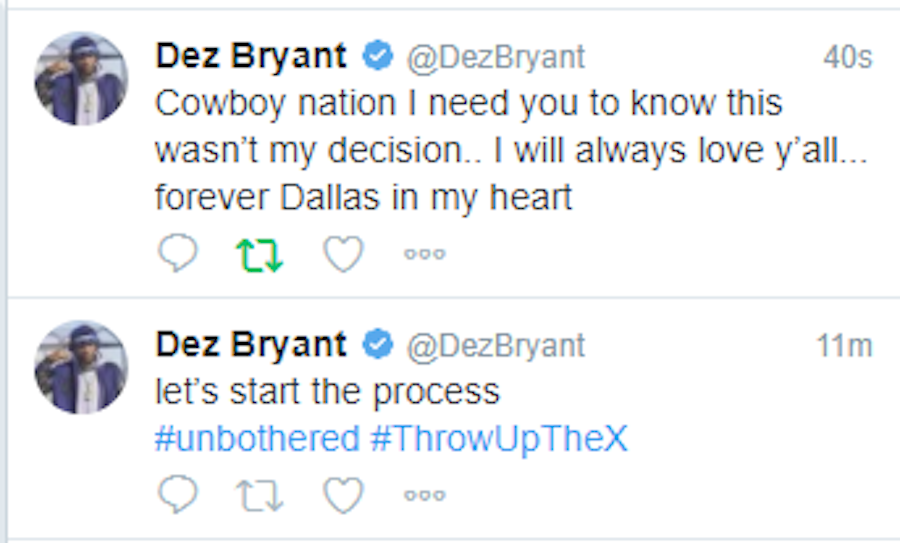This screenshot has height=543, width=900.
Task: Reply to the Cowboy nation tweet
Action: 178,254
